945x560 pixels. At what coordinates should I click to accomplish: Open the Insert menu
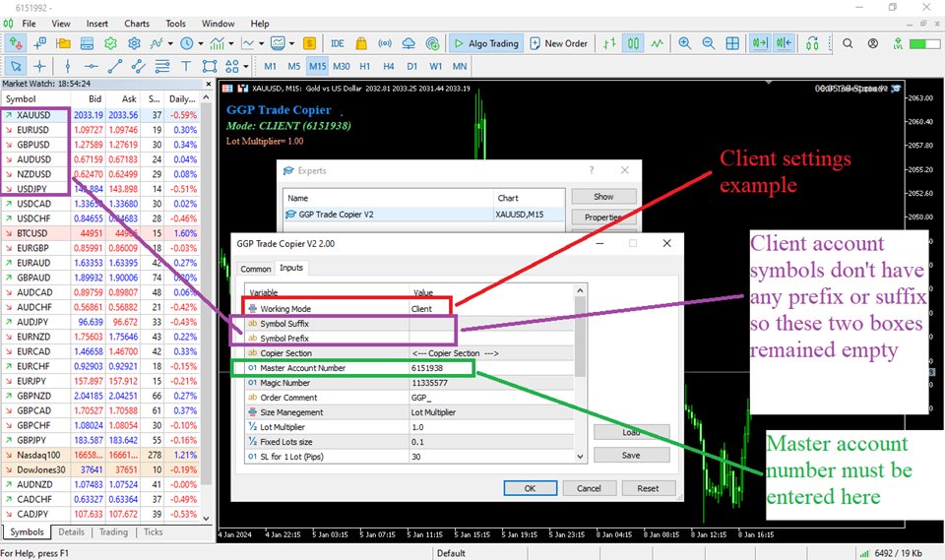[x=97, y=24]
